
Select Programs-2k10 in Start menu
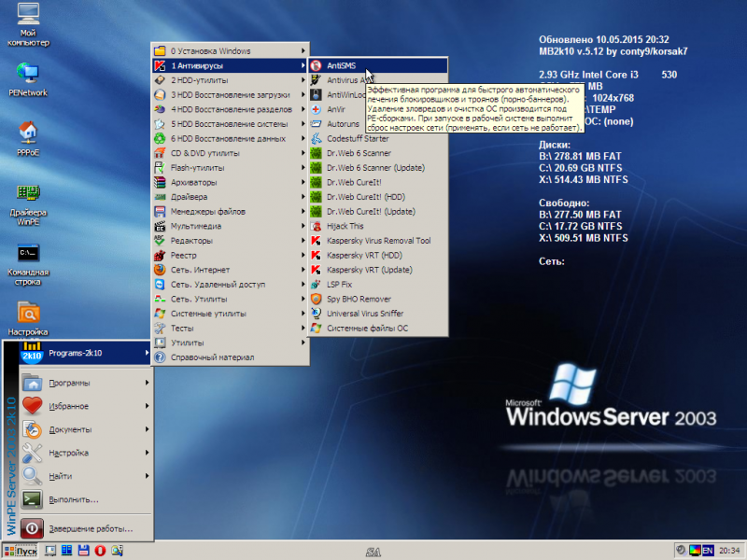click(x=85, y=354)
